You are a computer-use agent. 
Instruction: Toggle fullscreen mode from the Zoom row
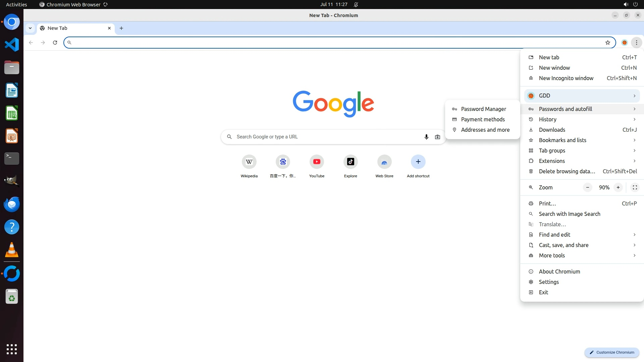[x=635, y=187]
